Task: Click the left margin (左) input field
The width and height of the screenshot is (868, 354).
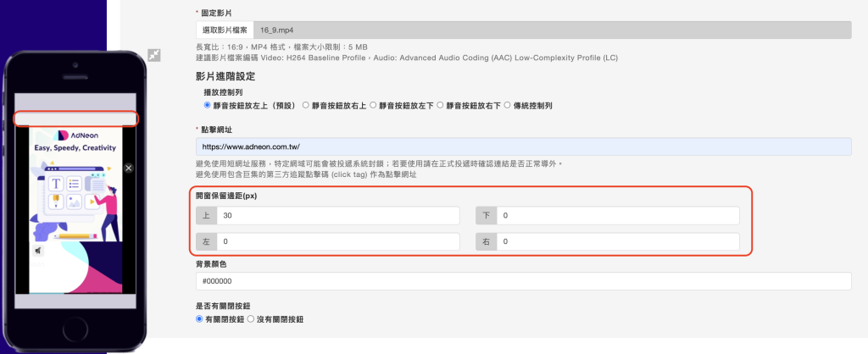Action: click(x=338, y=242)
